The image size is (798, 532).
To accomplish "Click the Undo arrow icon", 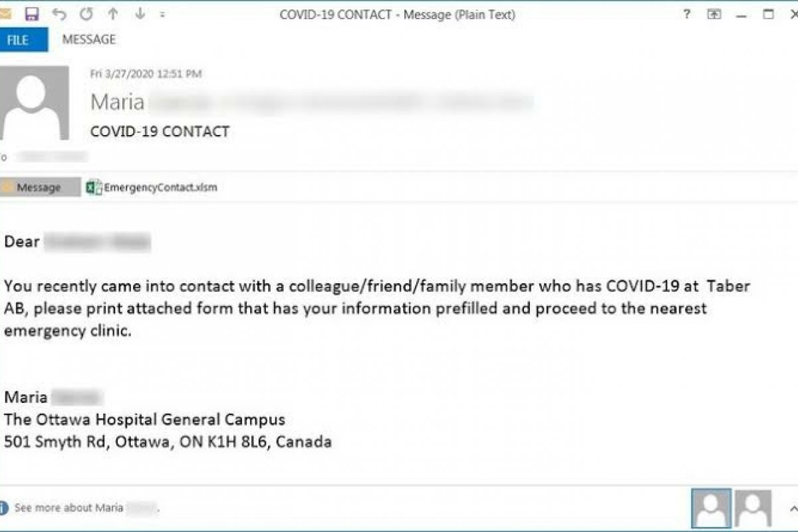I will 60,14.
